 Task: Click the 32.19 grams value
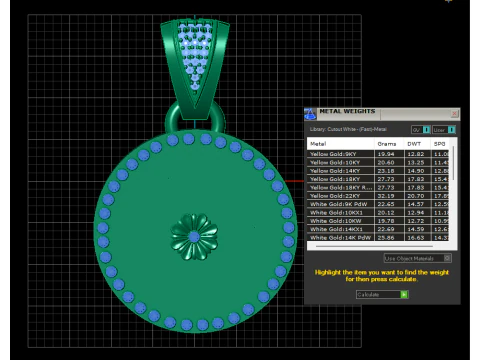click(386, 196)
